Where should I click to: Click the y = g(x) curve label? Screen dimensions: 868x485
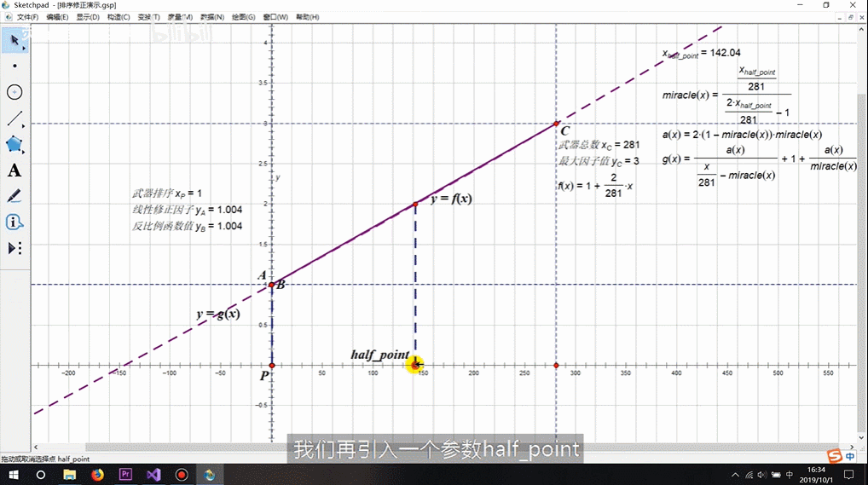218,314
